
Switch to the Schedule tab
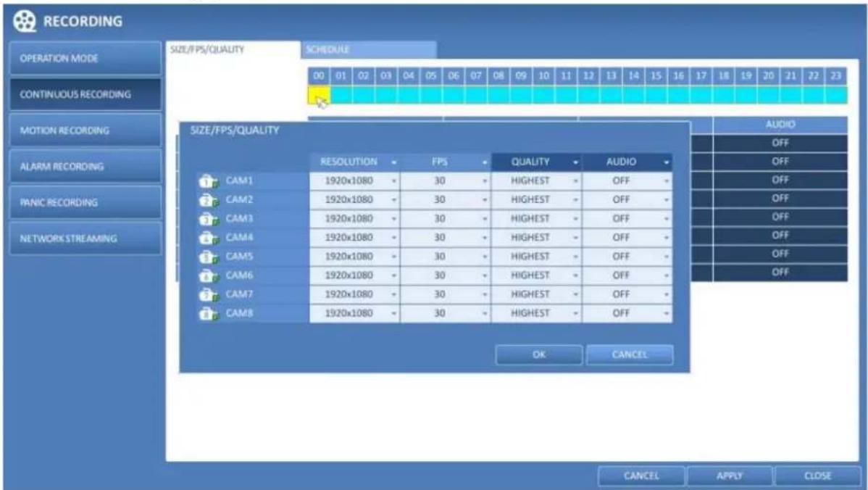(369, 49)
